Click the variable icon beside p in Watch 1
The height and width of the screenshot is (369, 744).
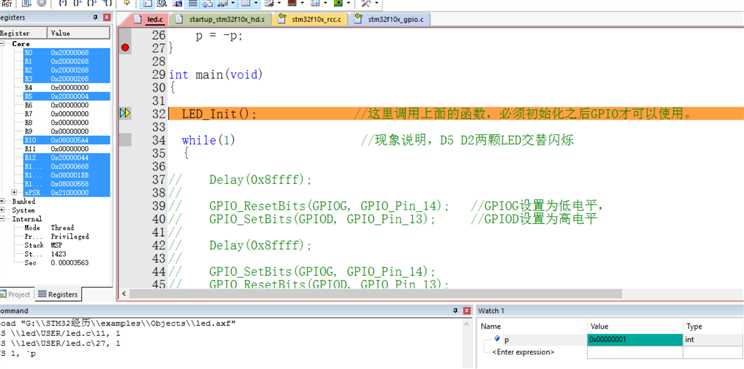[x=498, y=339]
